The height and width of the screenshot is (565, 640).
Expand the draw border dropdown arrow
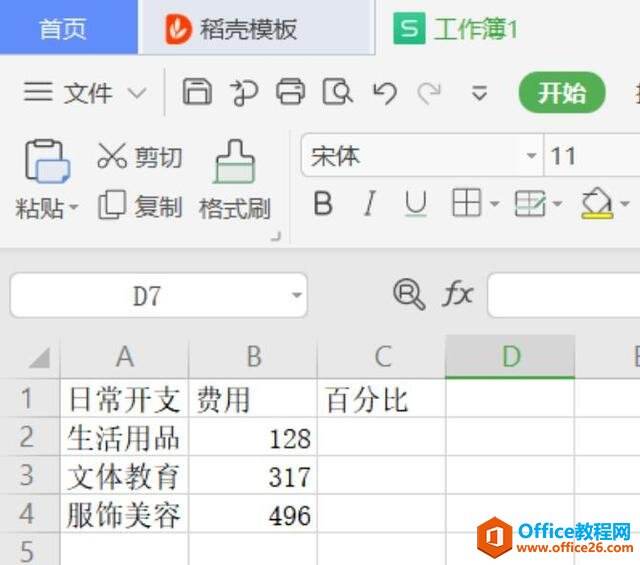(x=557, y=203)
